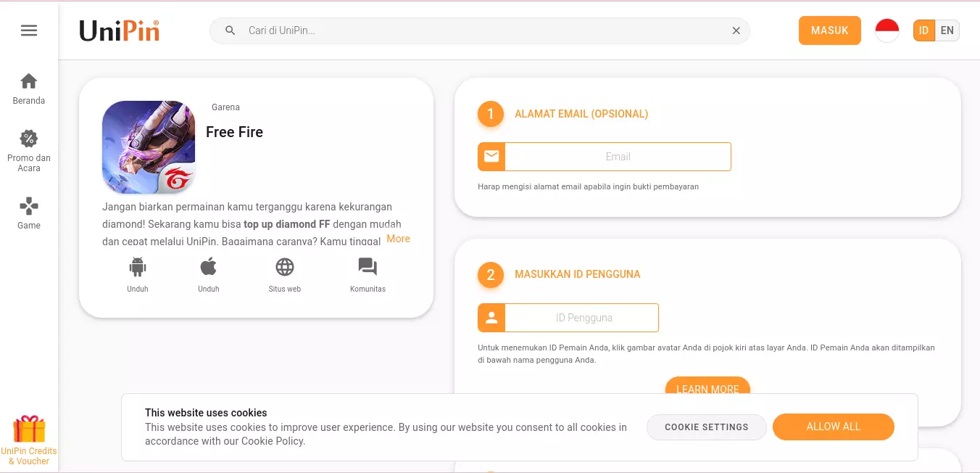
Task: Click the Garena publisher label
Action: click(x=225, y=107)
